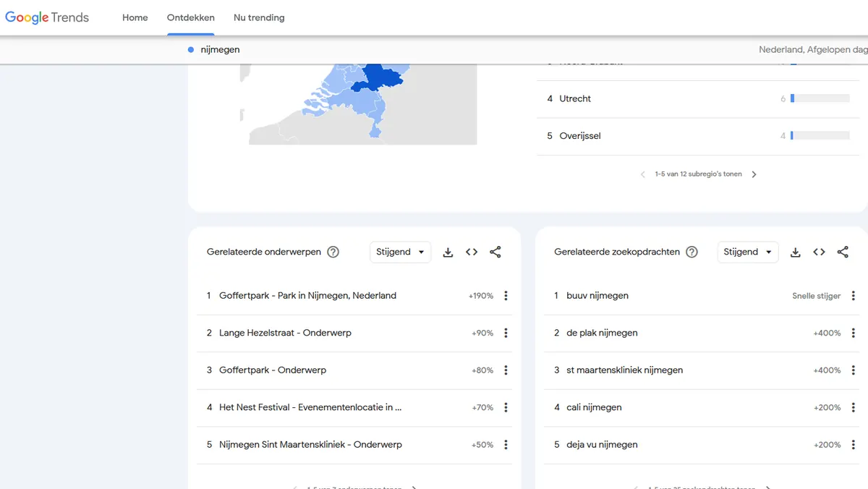Viewport: 868px width, 489px height.
Task: Embed the Gerelateerde onderwerpen widget
Action: click(472, 252)
